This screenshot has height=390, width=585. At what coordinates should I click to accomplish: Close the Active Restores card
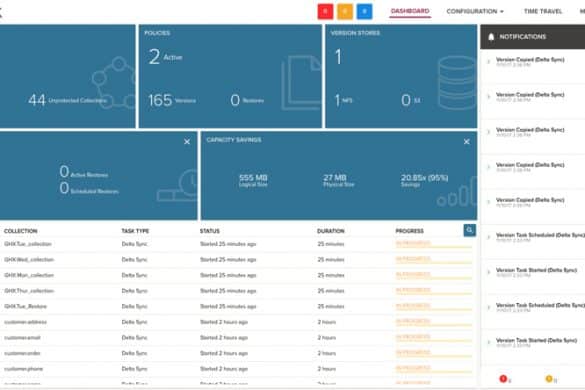(187, 142)
